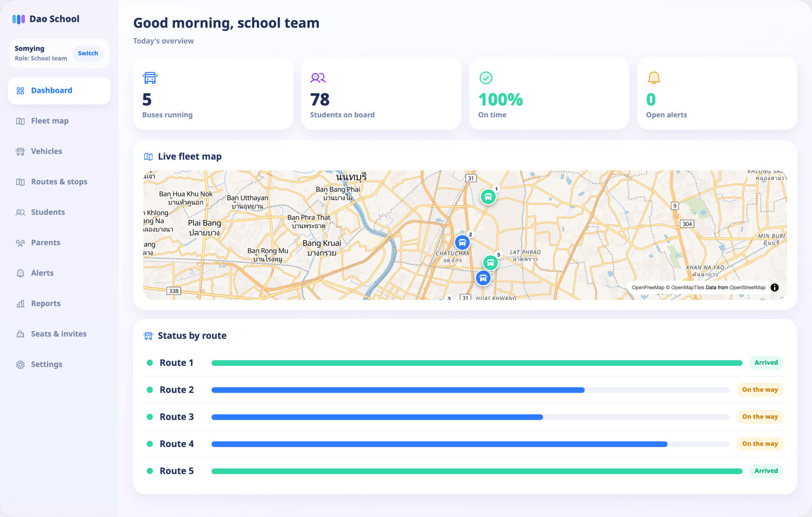Screen dimensions: 812x517
Task: Click the 78 Students on board value
Action: click(320, 99)
